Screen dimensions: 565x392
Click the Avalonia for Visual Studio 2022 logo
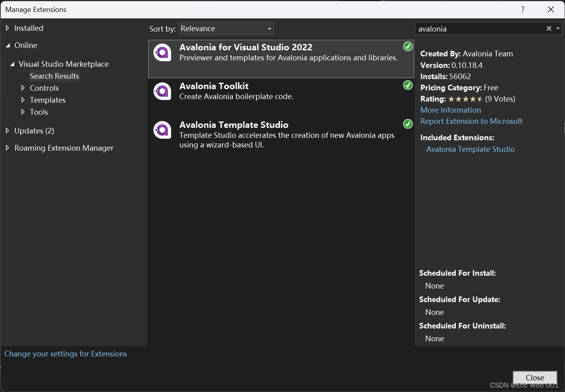click(162, 52)
